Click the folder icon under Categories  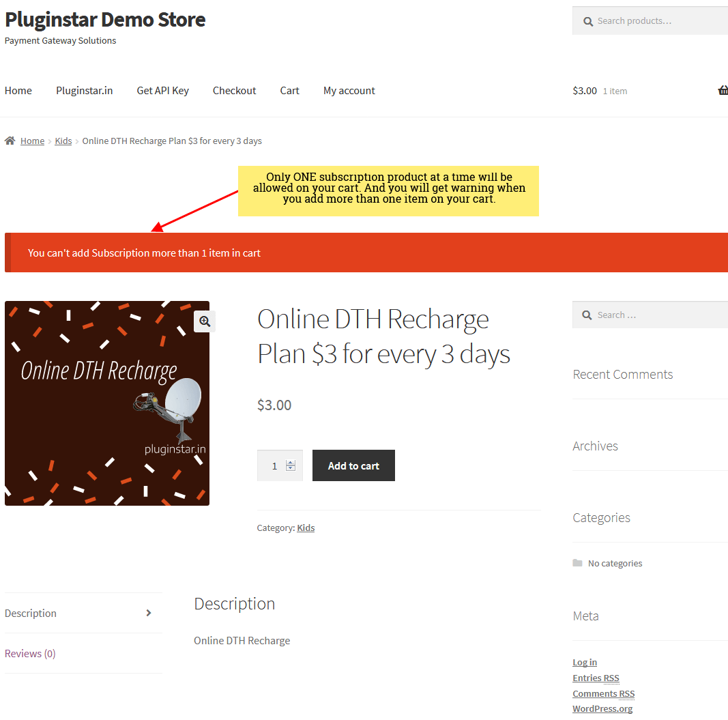tap(578, 563)
